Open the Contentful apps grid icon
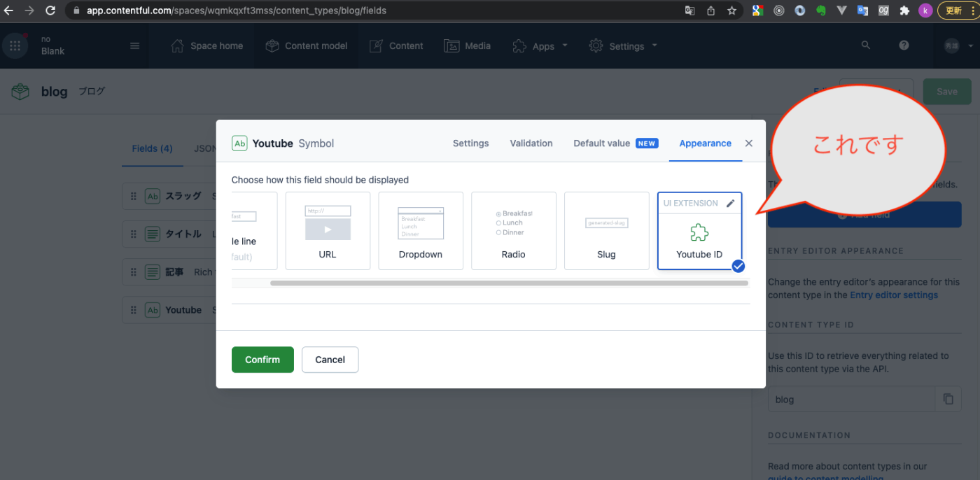The height and width of the screenshot is (480, 980). 15,45
